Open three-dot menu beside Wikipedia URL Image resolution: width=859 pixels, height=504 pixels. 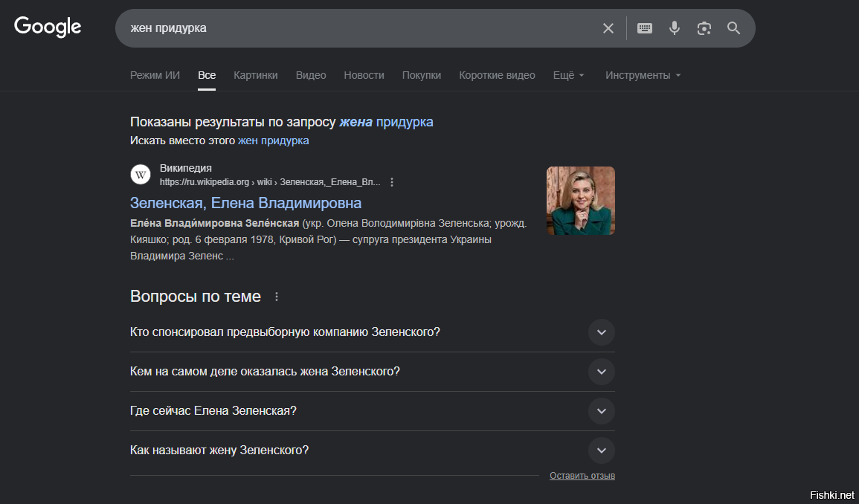pyautogui.click(x=393, y=182)
